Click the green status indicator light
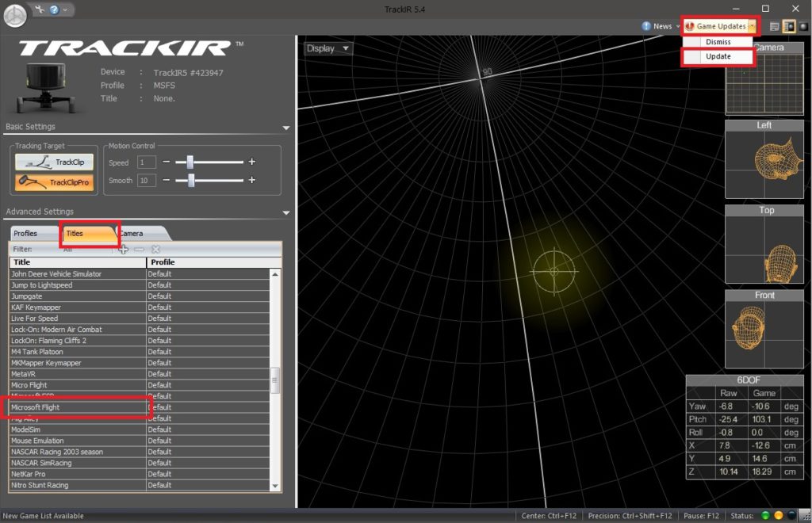Viewport: 812px width, 523px height. click(765, 516)
